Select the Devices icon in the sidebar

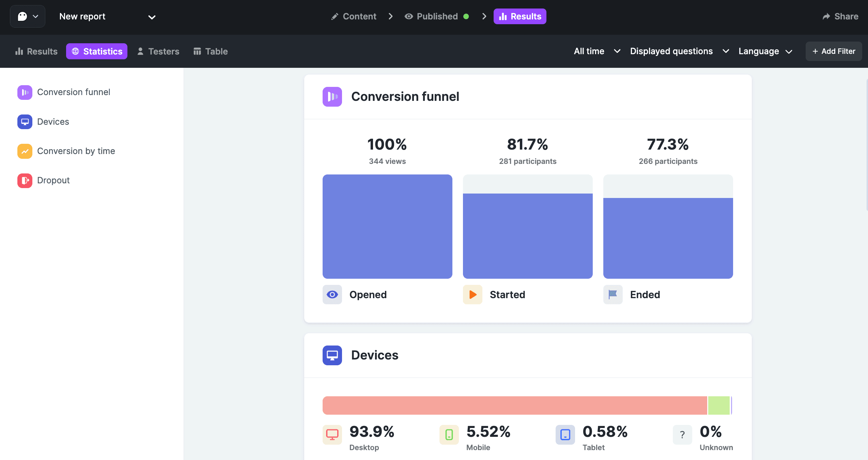(24, 122)
